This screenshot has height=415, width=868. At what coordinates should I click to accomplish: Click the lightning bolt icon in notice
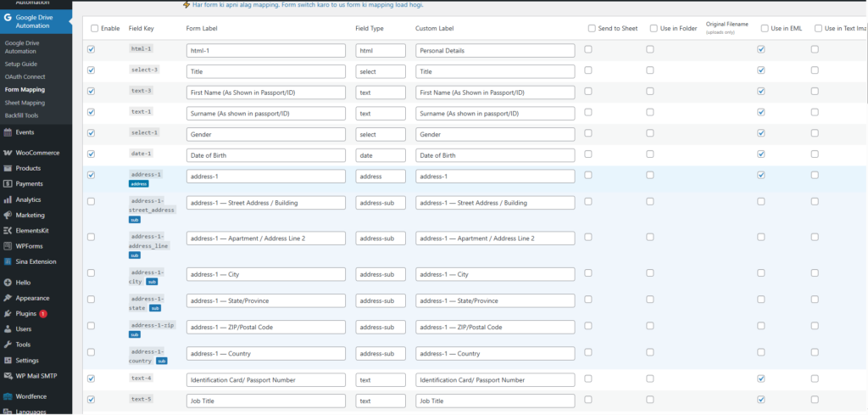(x=186, y=4)
